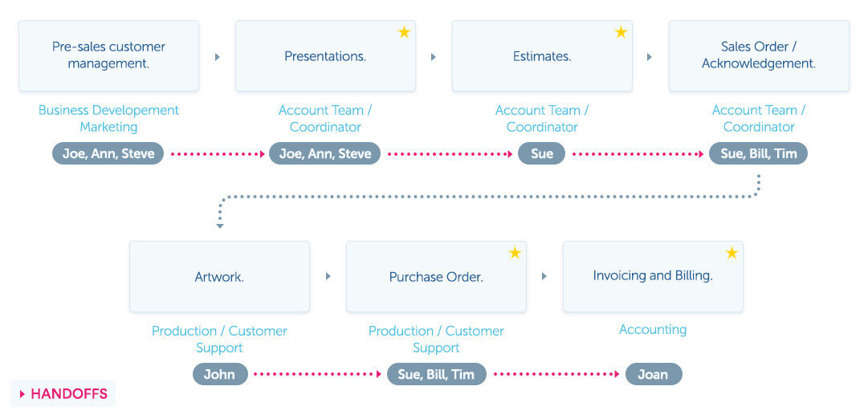The height and width of the screenshot is (419, 868).
Task: Click the Business Development Marketing label
Action: (108, 119)
